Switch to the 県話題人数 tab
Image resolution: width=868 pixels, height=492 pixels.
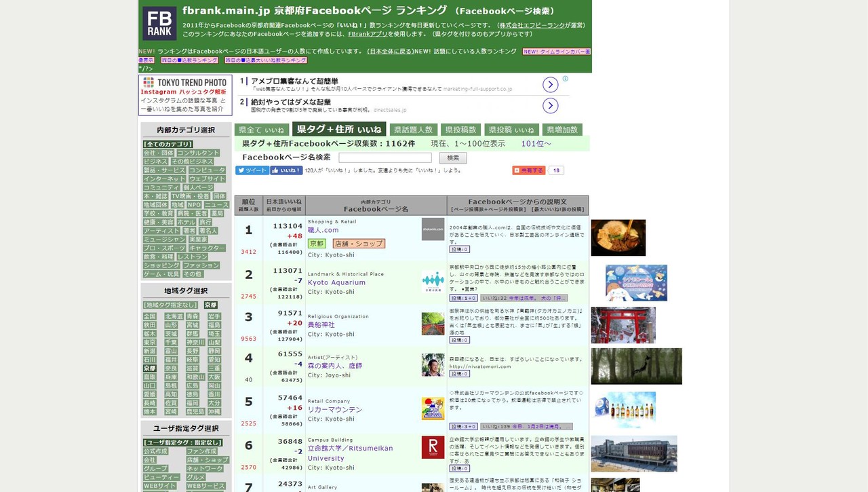pos(414,130)
